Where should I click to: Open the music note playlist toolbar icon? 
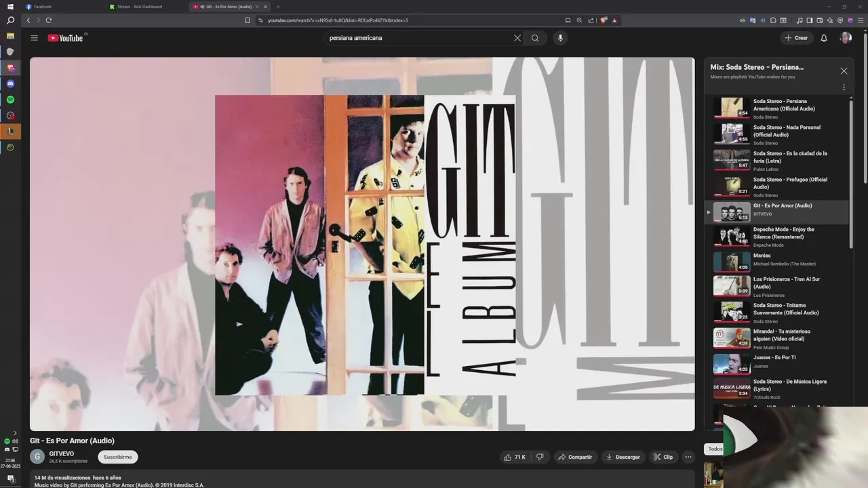coord(800,20)
